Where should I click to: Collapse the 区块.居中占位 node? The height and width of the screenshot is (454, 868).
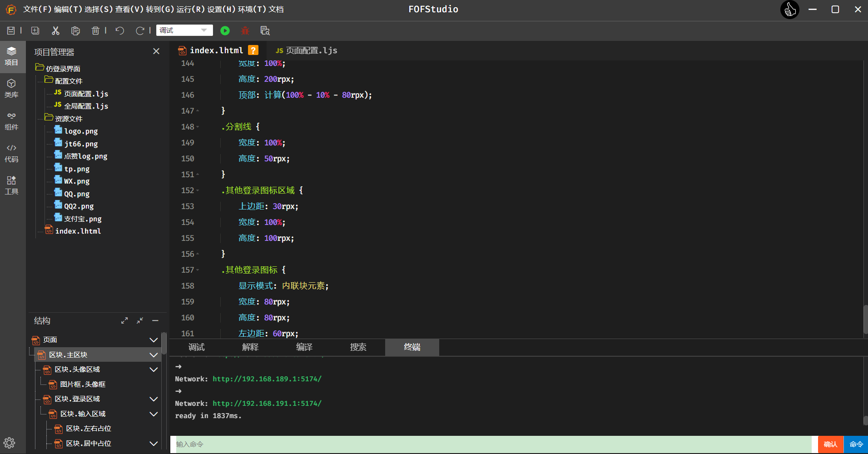click(x=154, y=444)
